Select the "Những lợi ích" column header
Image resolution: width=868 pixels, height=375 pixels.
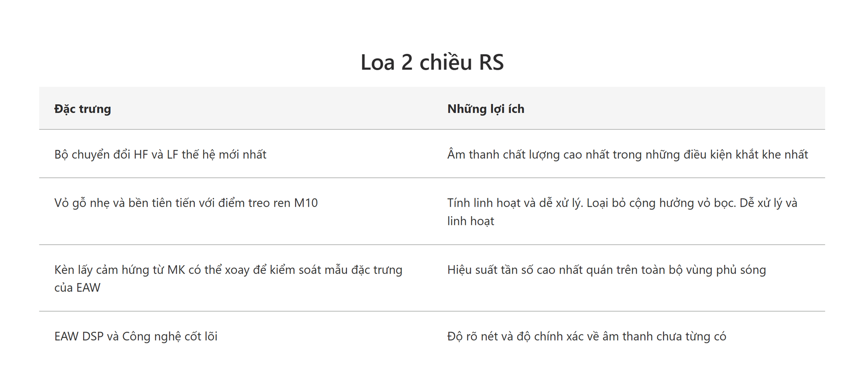(x=486, y=109)
